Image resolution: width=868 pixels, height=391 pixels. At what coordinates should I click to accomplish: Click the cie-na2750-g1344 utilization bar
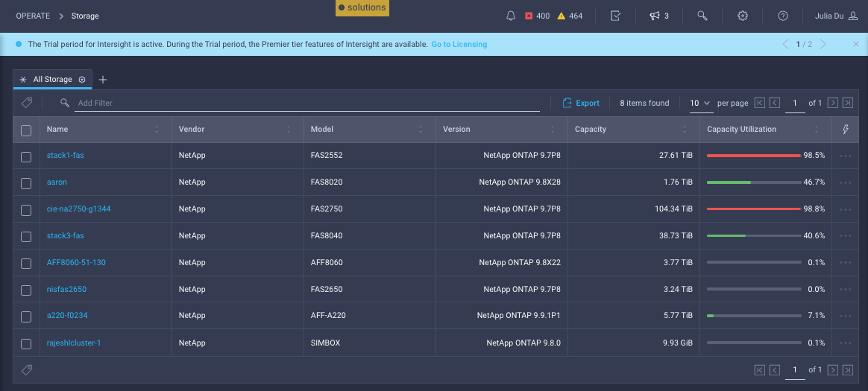[x=753, y=209]
